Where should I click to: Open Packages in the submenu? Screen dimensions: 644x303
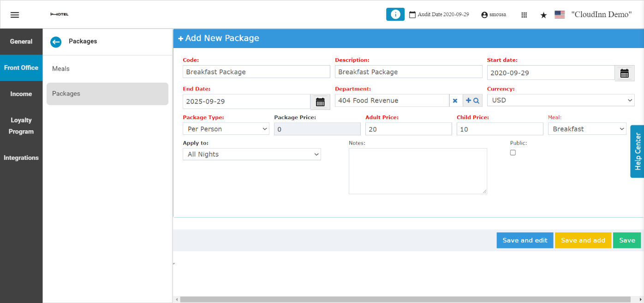point(107,94)
